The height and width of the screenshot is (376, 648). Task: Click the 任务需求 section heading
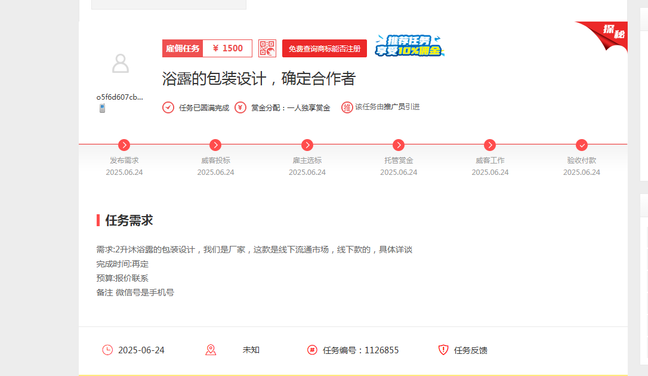[x=129, y=220]
